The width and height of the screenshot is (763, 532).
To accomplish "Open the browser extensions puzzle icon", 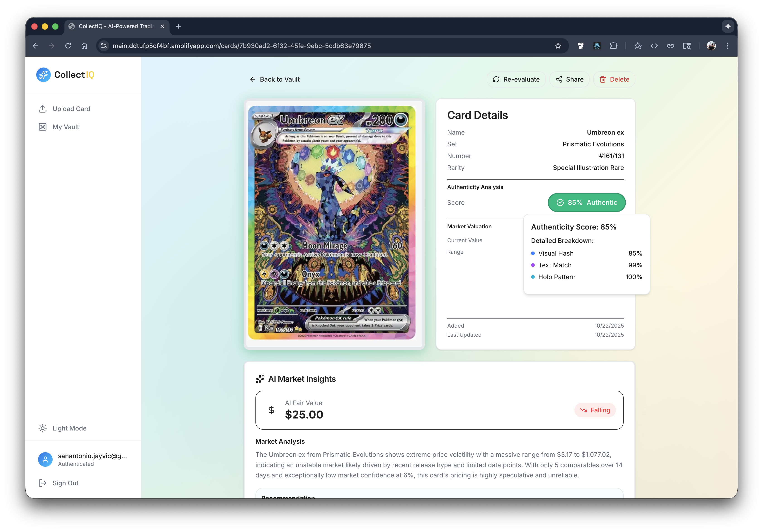I will (x=613, y=46).
